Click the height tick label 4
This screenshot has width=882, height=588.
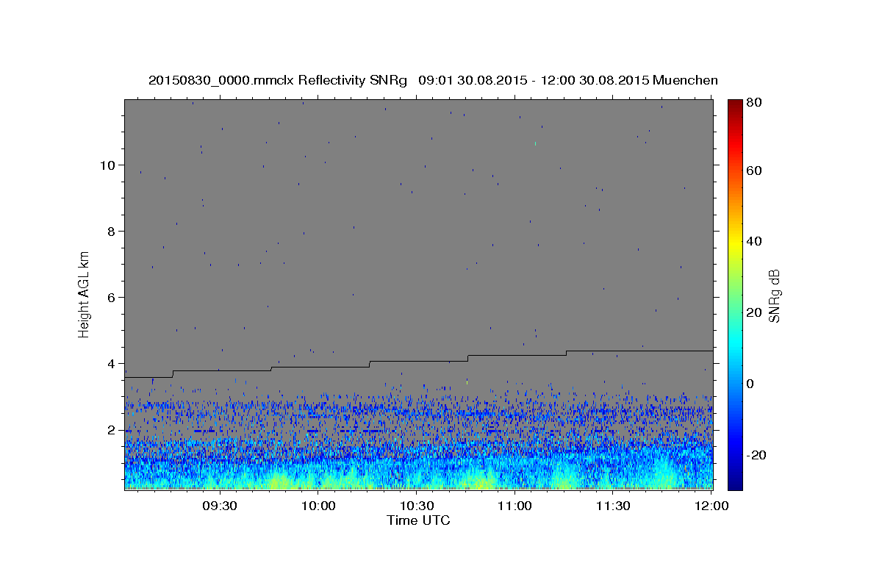click(x=110, y=364)
